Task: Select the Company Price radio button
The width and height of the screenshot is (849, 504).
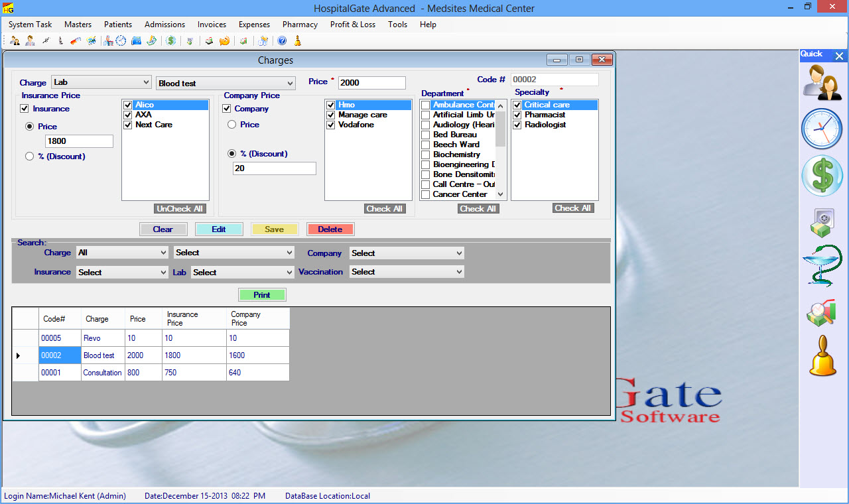Action: point(232,125)
